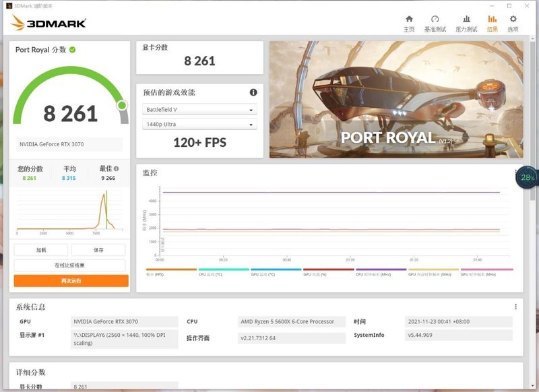
Task: Click the 显卡分数 8 261 value
Action: (199, 61)
